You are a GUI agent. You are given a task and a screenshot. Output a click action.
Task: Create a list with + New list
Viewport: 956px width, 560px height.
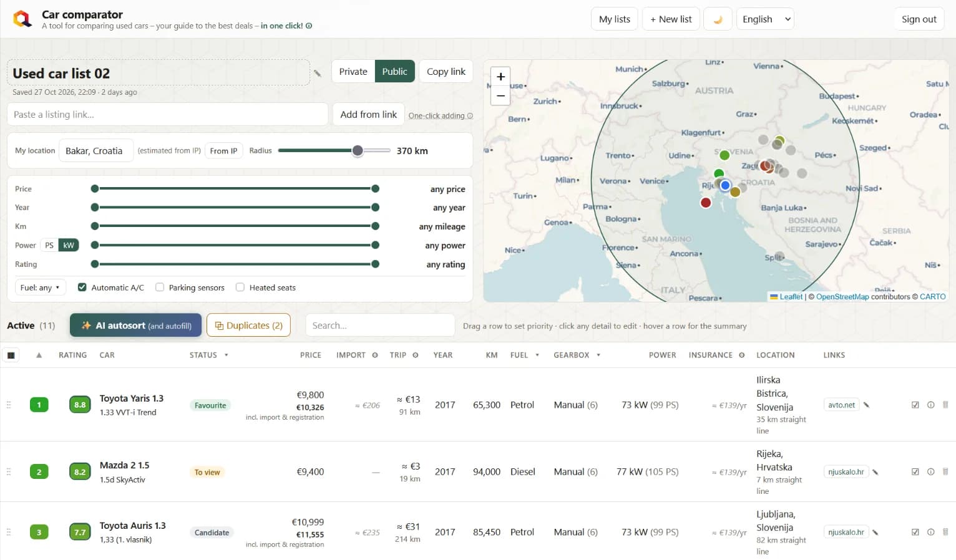(671, 19)
